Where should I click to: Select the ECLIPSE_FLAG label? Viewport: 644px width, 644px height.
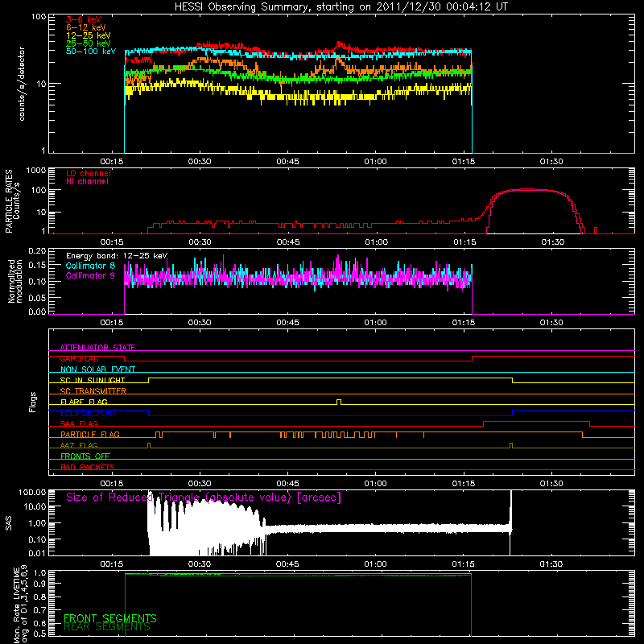pos(88,413)
